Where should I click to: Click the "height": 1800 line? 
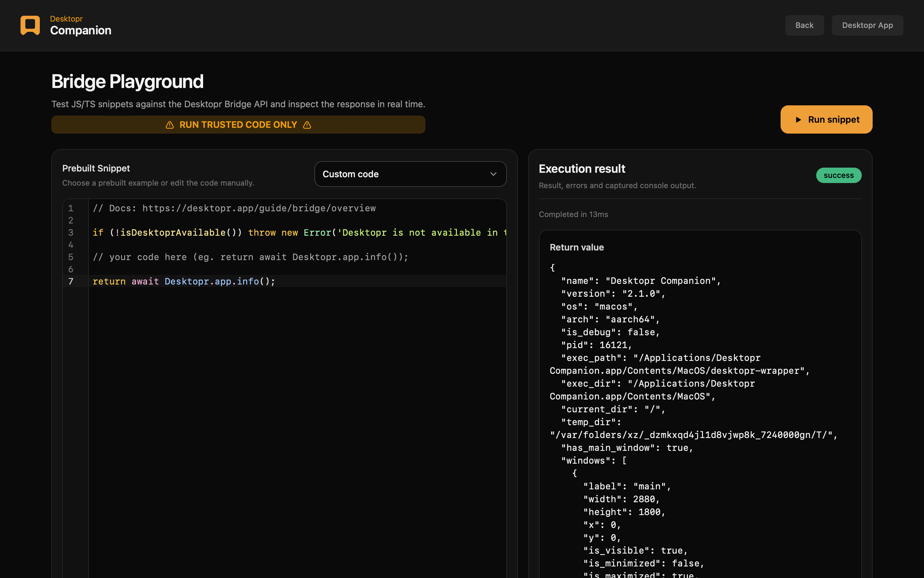(624, 512)
